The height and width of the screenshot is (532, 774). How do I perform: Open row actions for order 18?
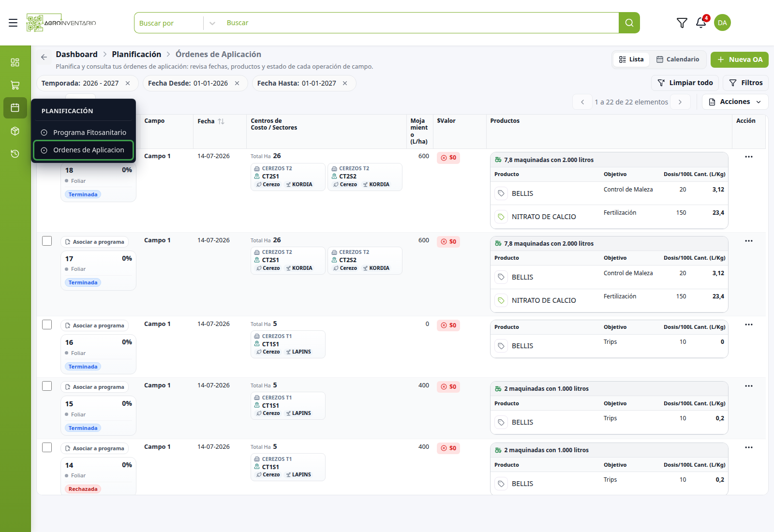[749, 157]
